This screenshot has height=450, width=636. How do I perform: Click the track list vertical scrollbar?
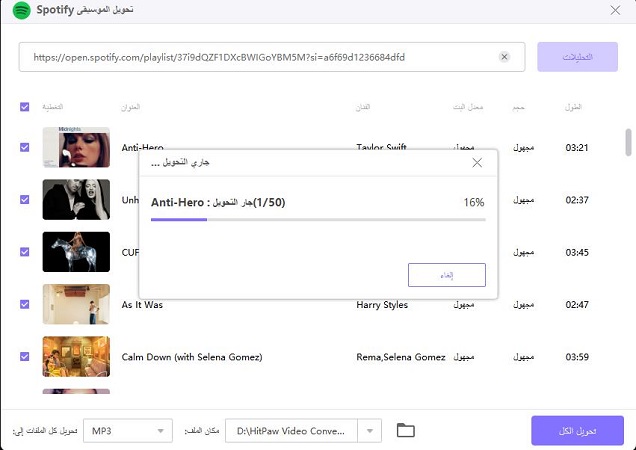628,142
